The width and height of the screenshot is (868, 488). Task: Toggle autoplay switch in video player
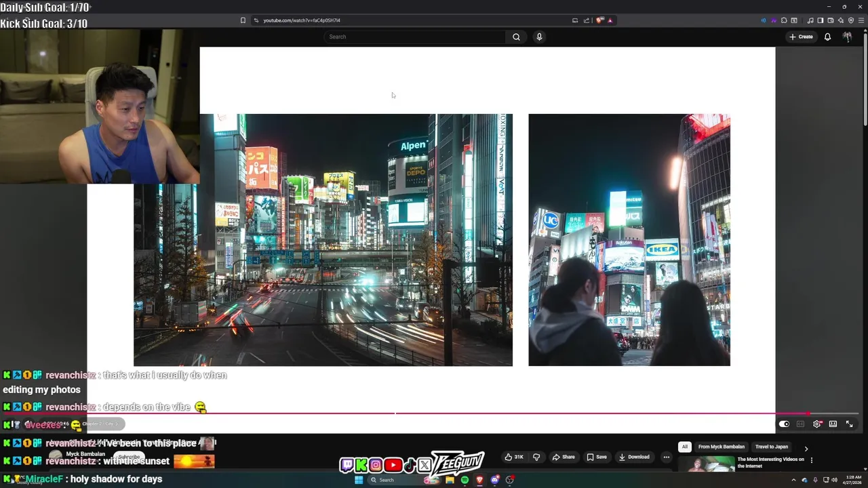coord(784,424)
